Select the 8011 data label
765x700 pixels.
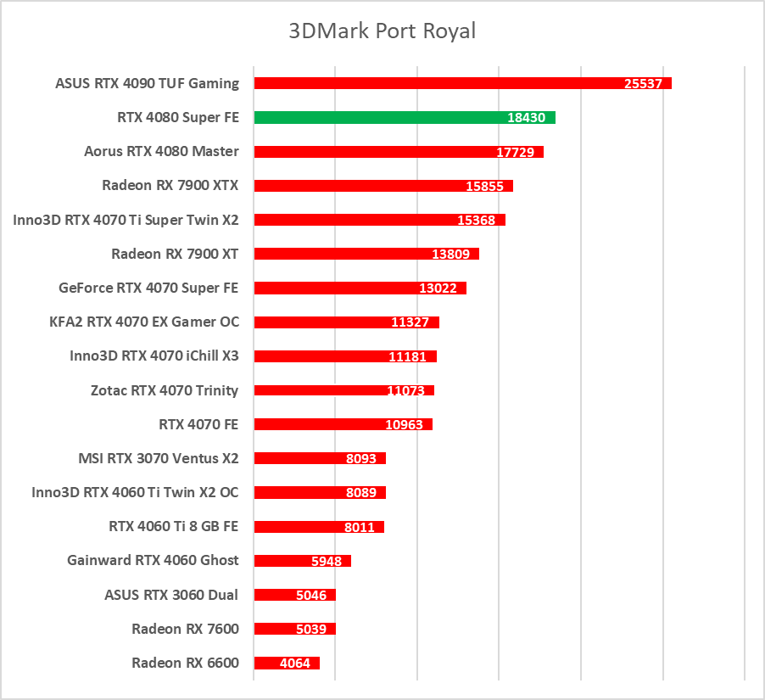360,527
